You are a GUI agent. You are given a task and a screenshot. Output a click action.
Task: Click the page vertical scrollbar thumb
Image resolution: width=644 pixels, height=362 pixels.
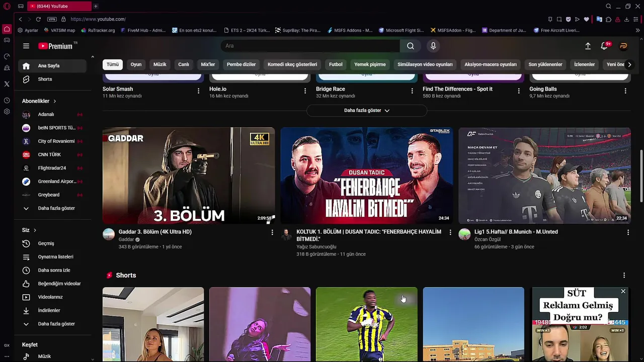[x=641, y=176]
